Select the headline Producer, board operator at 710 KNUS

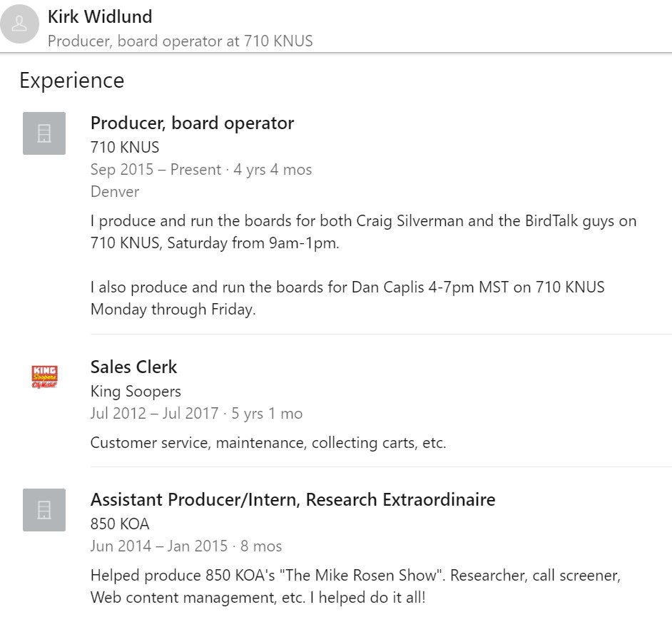coord(180,41)
